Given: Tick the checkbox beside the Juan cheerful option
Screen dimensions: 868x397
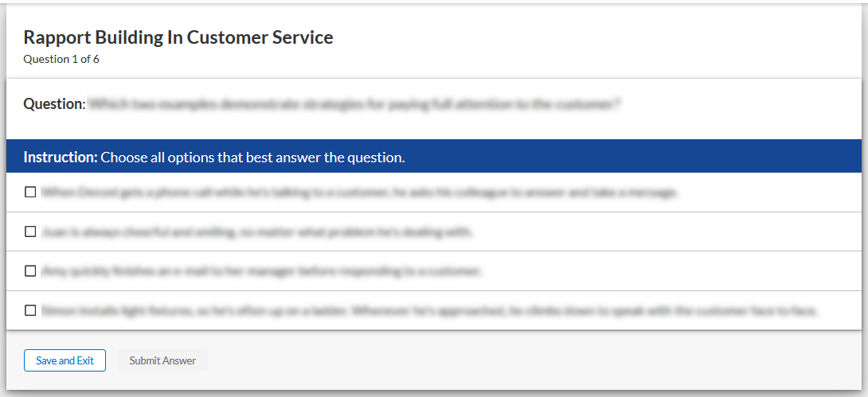Looking at the screenshot, I should pyautogui.click(x=30, y=232).
